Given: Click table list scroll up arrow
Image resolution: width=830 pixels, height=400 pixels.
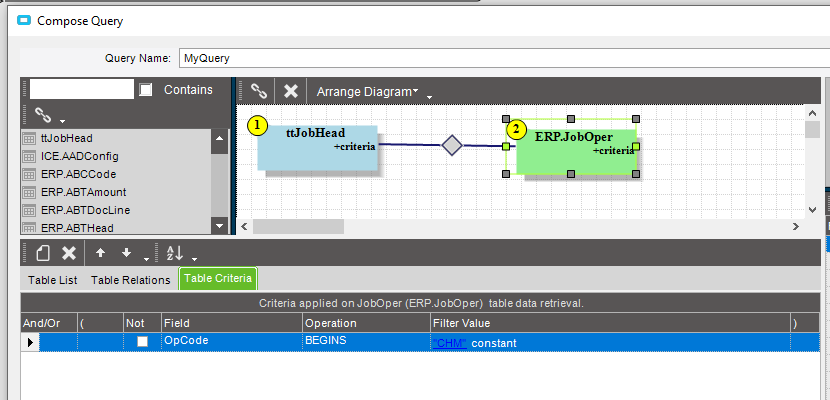Looking at the screenshot, I should click(219, 137).
